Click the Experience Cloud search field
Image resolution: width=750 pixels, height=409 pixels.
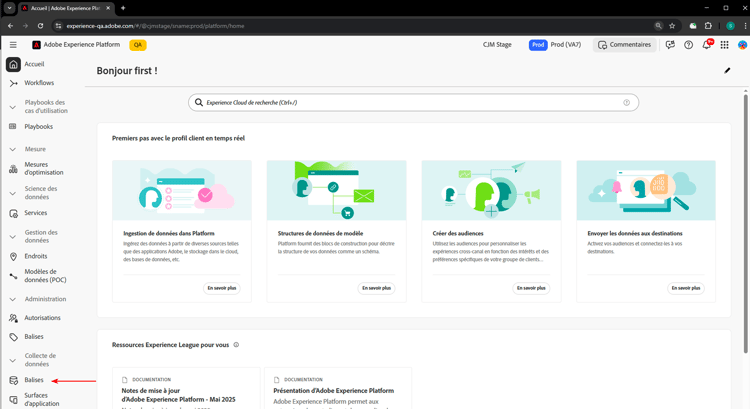(413, 102)
